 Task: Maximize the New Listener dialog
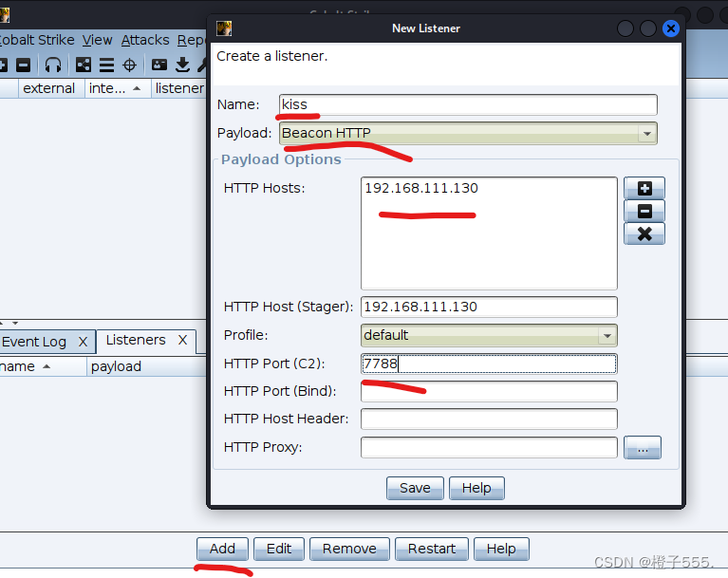pos(647,28)
